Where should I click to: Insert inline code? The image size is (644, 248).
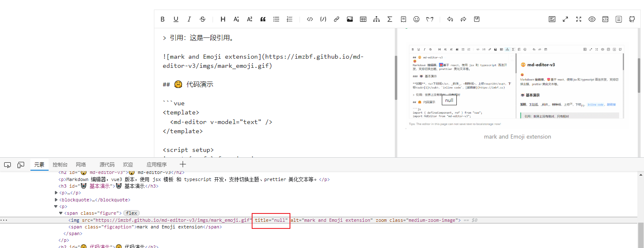[310, 19]
